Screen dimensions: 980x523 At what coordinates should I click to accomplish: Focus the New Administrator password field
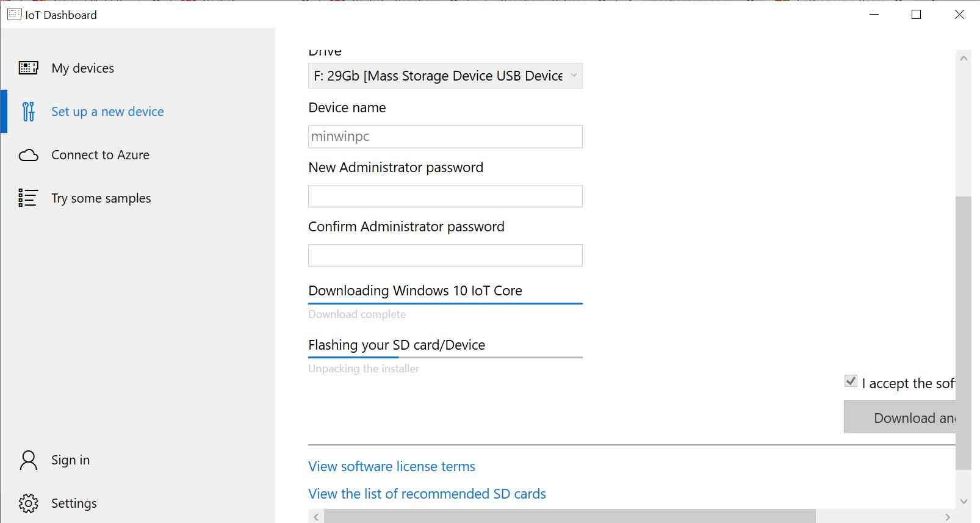click(x=445, y=197)
